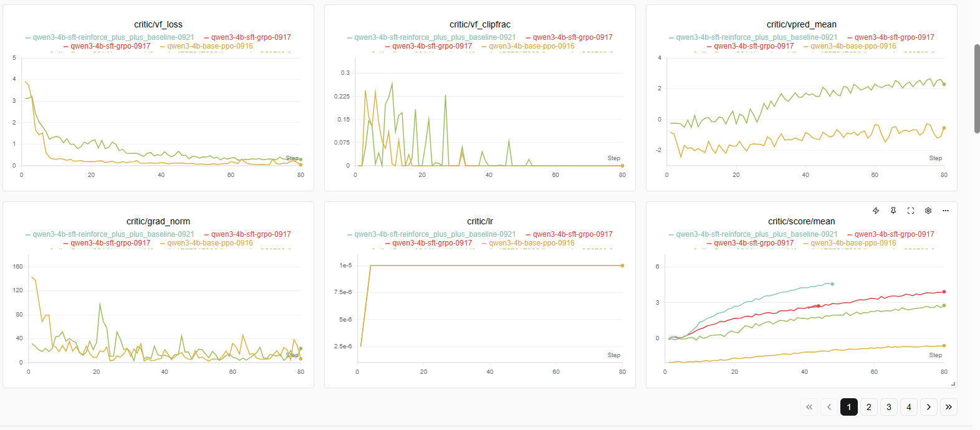
Task: Click the resize handle of critic/score/mean panel
Action: pos(953,384)
